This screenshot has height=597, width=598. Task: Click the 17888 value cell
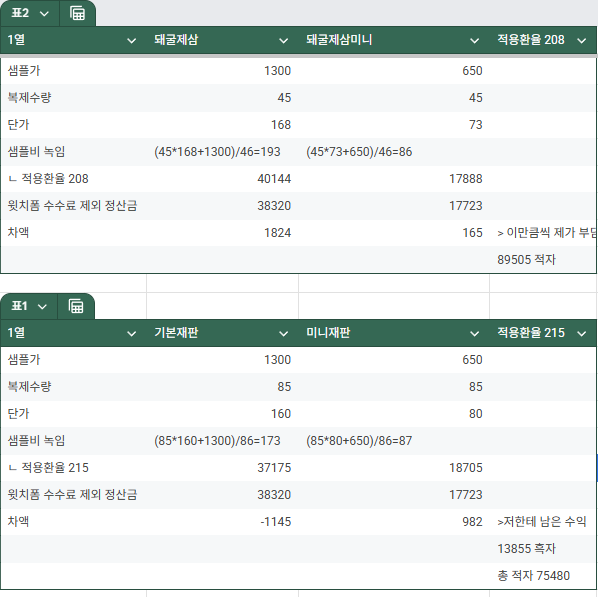[394, 179]
